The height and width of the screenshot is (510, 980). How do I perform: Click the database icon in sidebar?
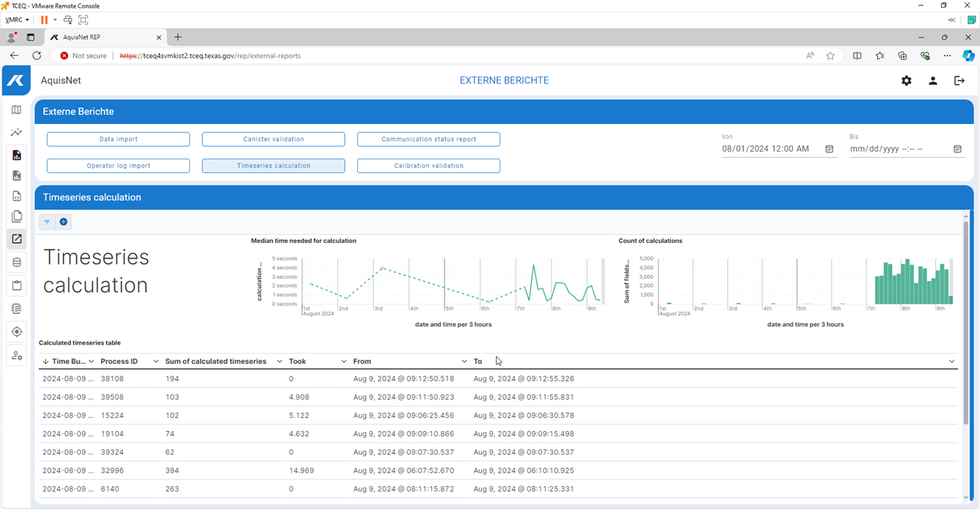[16, 263]
